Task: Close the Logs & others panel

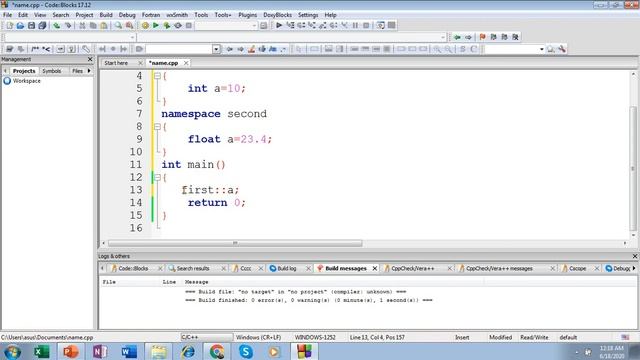Action: [x=635, y=256]
